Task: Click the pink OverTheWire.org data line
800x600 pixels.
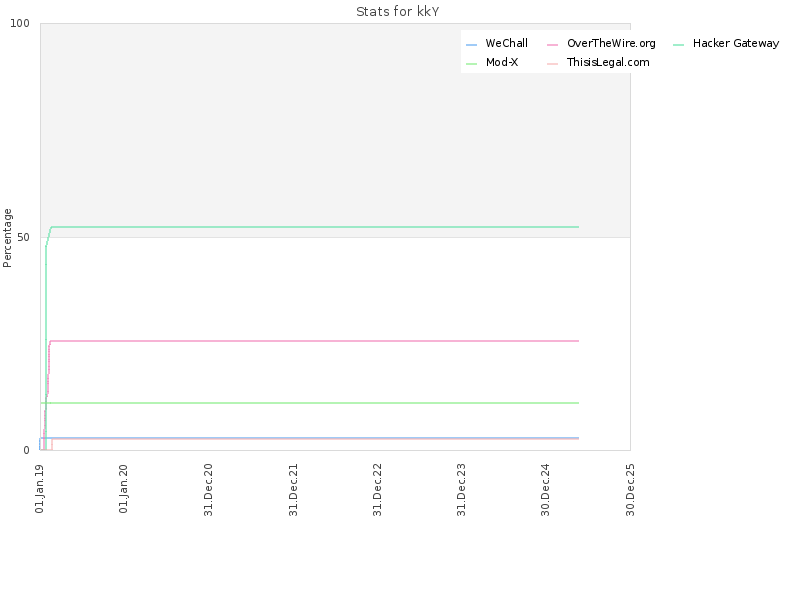Action: (x=315, y=341)
